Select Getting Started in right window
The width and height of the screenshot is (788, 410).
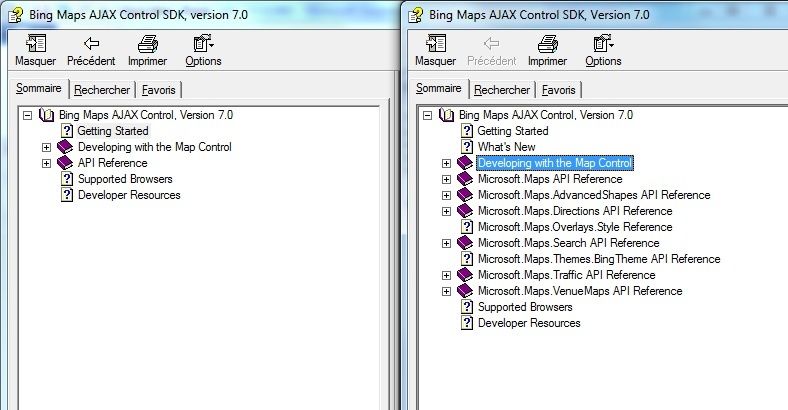(513, 131)
